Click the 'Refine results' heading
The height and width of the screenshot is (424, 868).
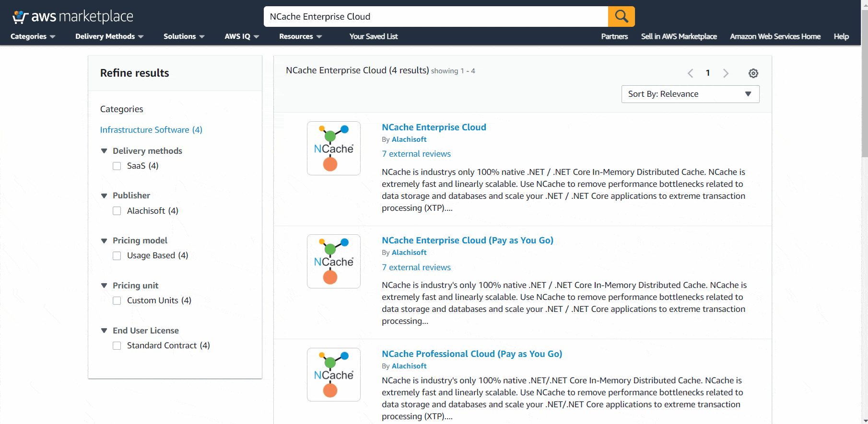[x=135, y=73]
